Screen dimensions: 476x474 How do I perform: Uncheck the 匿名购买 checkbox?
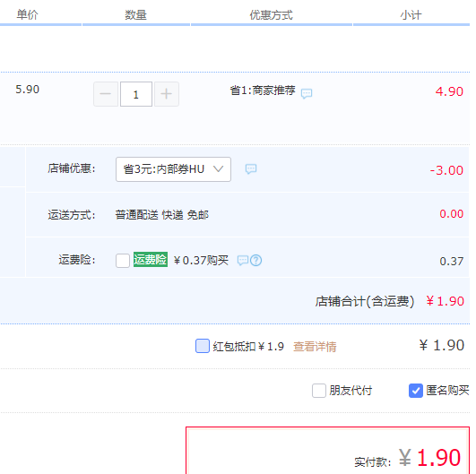tap(416, 391)
